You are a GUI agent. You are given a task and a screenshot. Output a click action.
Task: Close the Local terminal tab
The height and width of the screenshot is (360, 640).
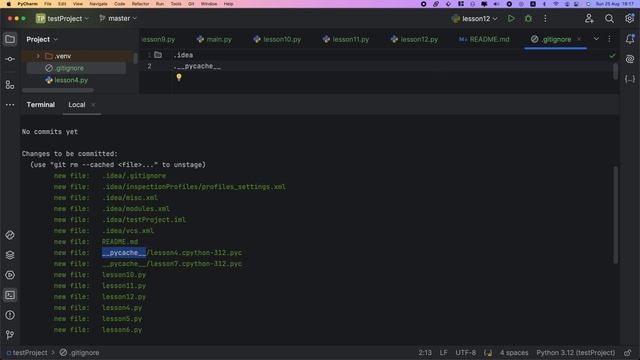[x=93, y=105]
